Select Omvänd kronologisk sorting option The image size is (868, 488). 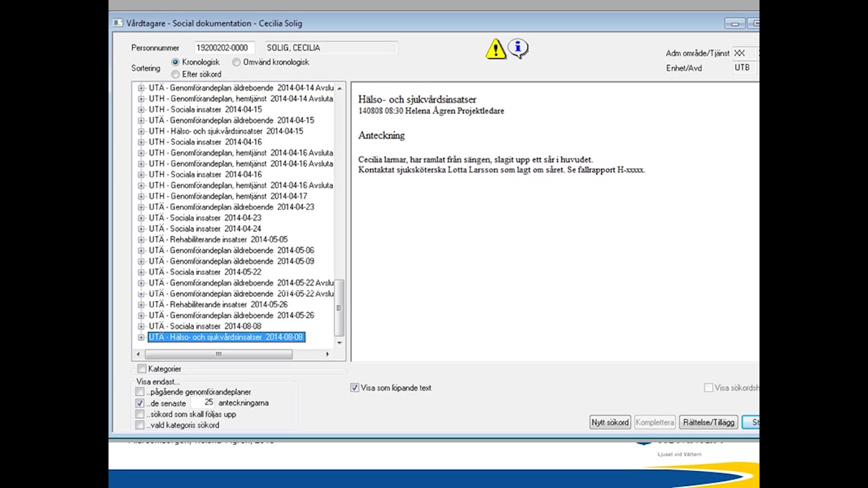(x=237, y=62)
